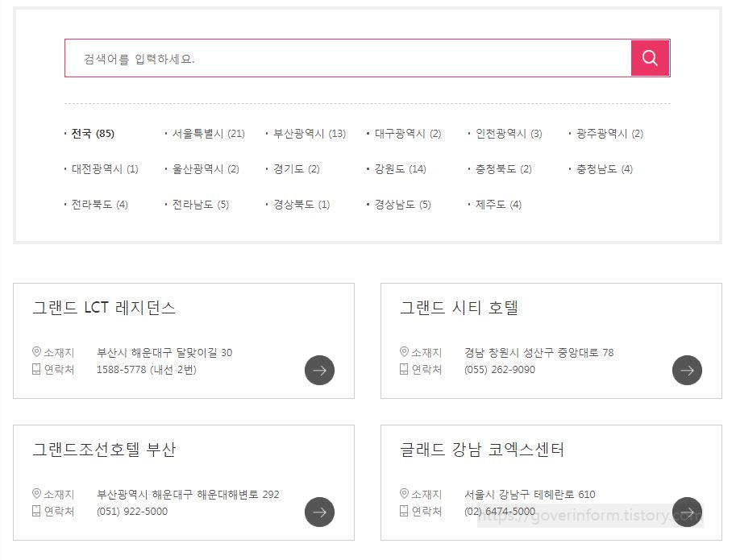Click phone icon in 글래드 강남 코엑스센터 card

(x=404, y=511)
